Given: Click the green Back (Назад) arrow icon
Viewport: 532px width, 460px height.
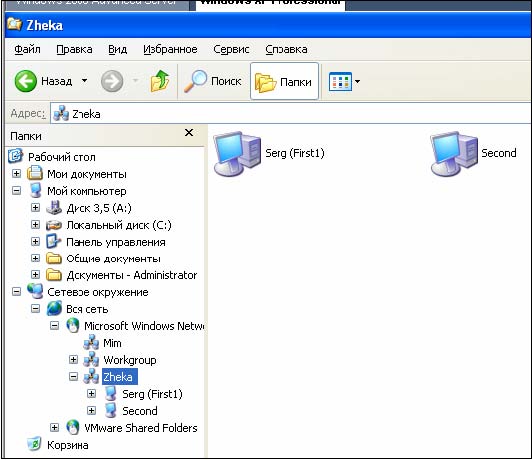Looking at the screenshot, I should [25, 81].
